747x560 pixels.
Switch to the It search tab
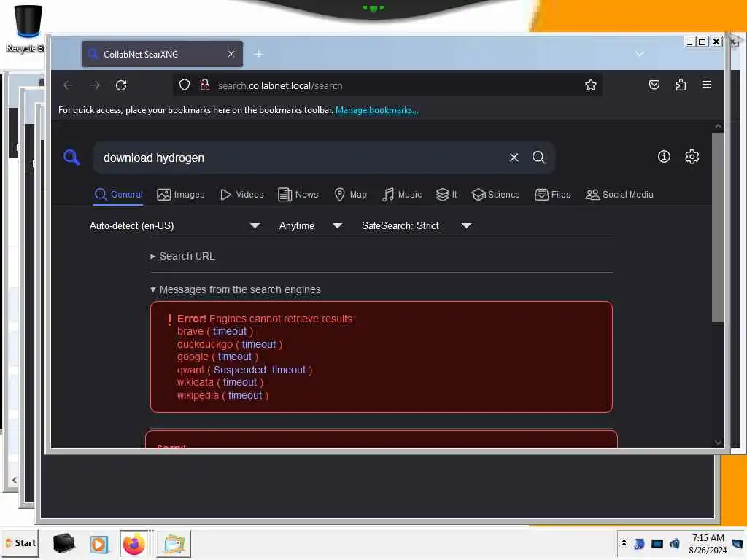click(446, 194)
